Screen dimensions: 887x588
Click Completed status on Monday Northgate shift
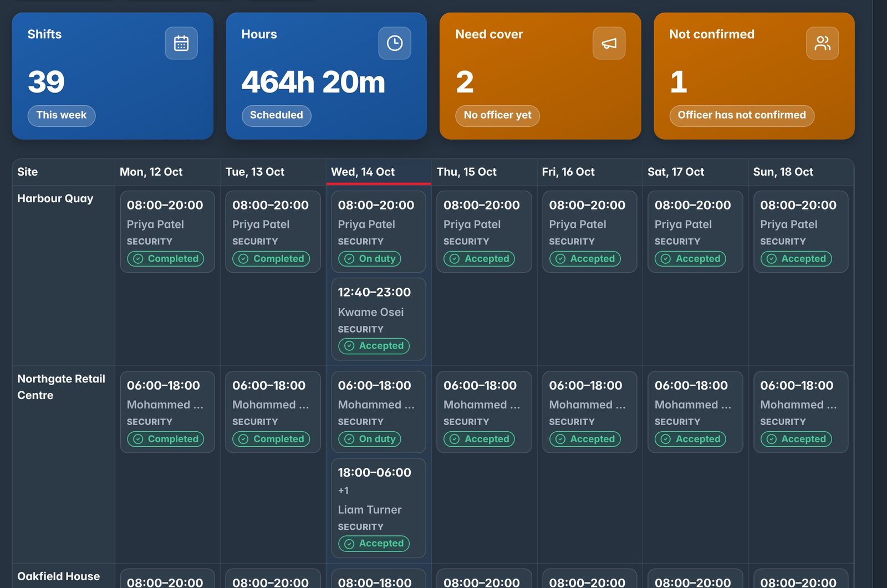[166, 439]
